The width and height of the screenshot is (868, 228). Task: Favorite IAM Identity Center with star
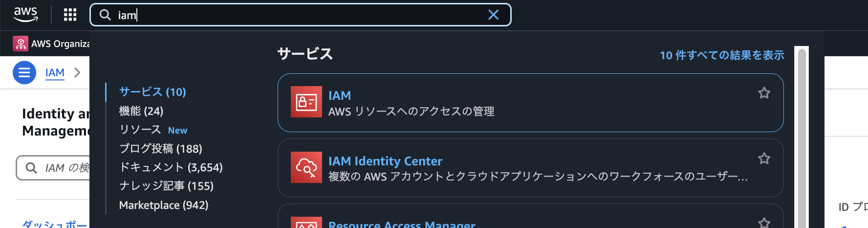(x=764, y=159)
